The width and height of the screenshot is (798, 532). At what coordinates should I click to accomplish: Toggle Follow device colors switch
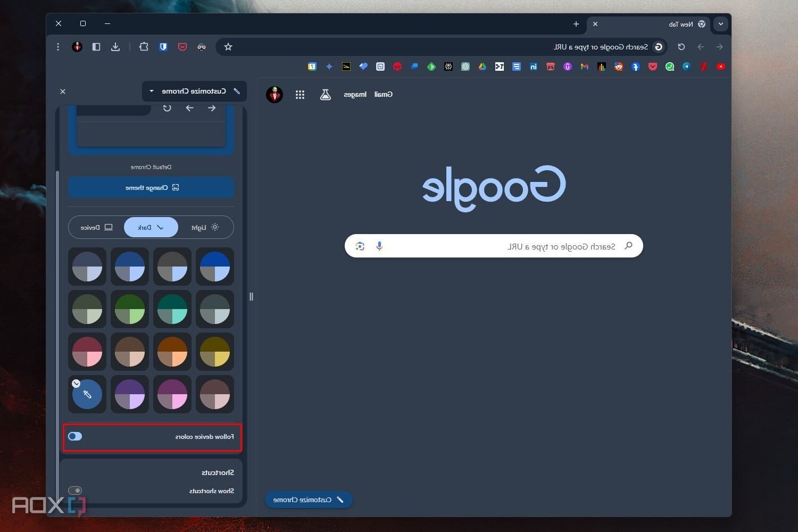[75, 436]
